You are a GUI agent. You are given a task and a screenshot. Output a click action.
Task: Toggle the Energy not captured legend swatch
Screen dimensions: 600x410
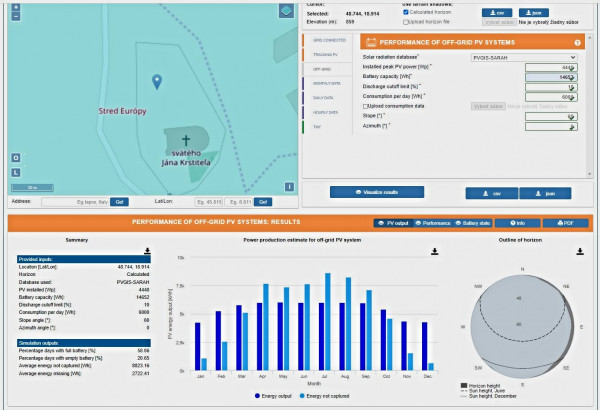(x=302, y=396)
